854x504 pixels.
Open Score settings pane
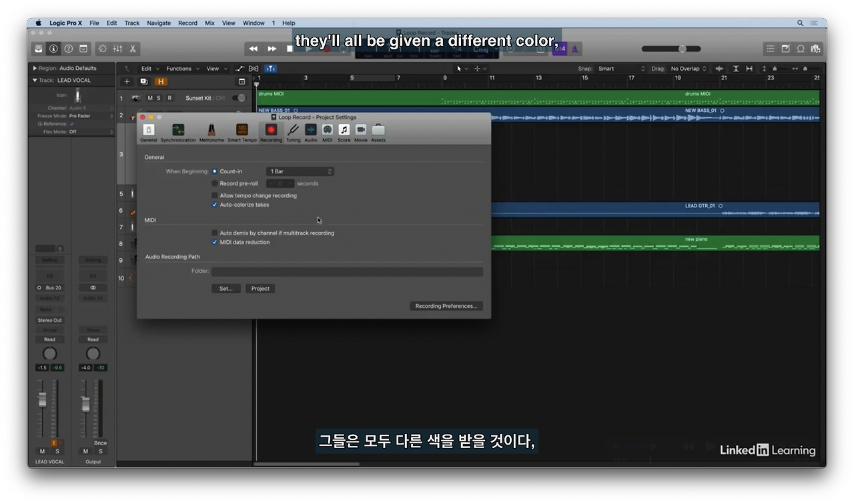[x=344, y=133]
